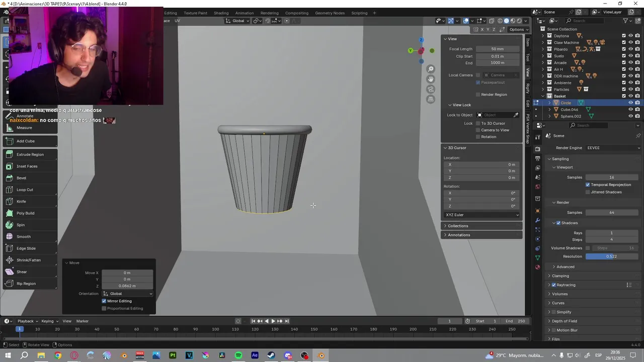Open the XYZ Euler rotation mode dropdown
The height and width of the screenshot is (362, 644).
pos(482,215)
